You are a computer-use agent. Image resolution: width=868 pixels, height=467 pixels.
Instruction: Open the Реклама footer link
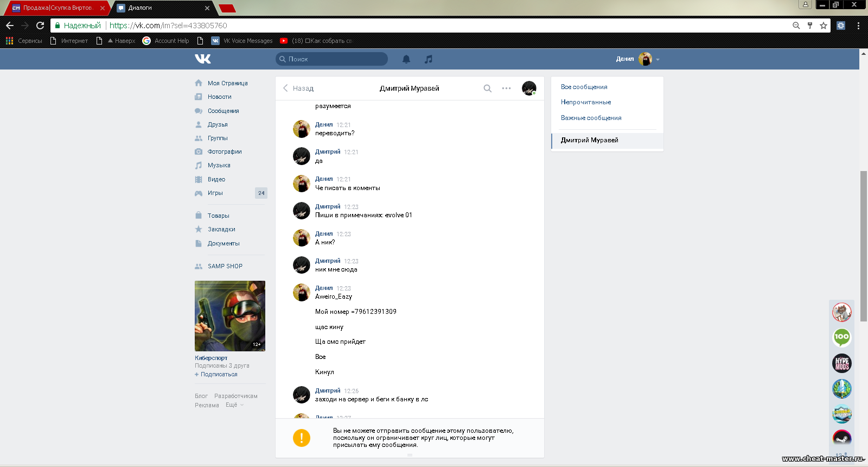[207, 405]
